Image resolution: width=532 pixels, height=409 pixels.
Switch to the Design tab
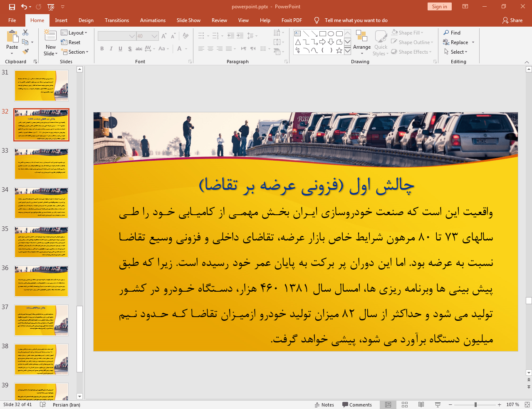pyautogui.click(x=86, y=20)
